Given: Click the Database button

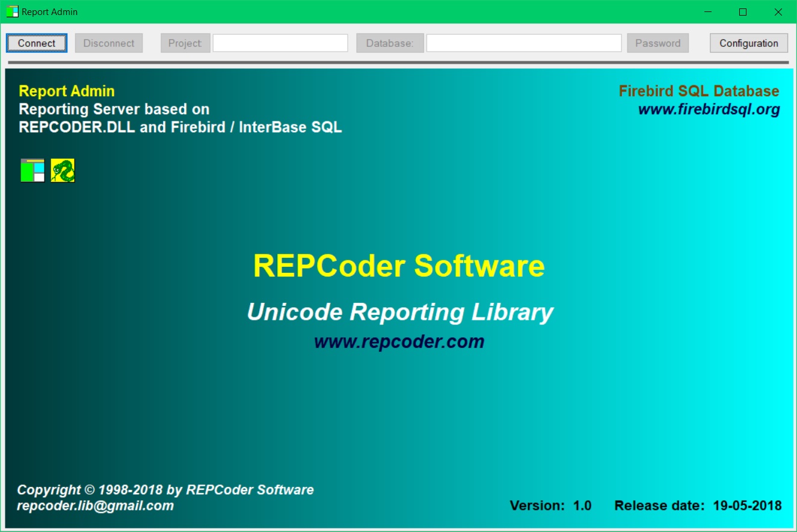Looking at the screenshot, I should pyautogui.click(x=390, y=43).
